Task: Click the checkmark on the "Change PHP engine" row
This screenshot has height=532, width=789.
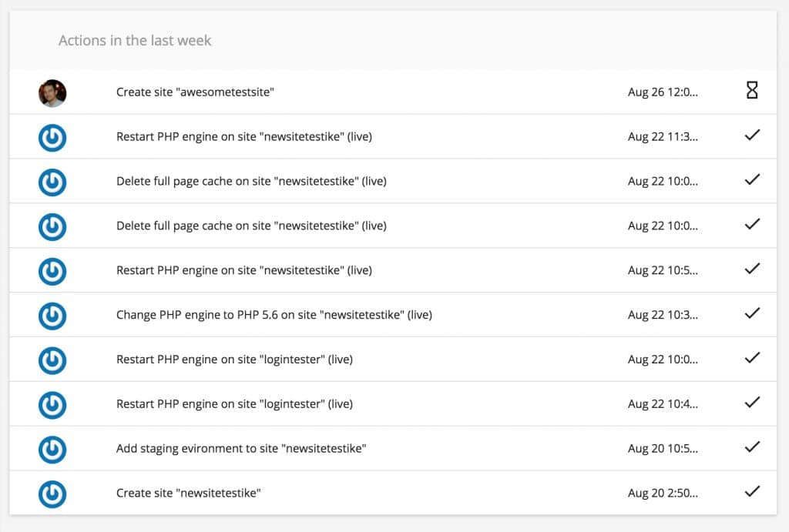Action: coord(751,316)
